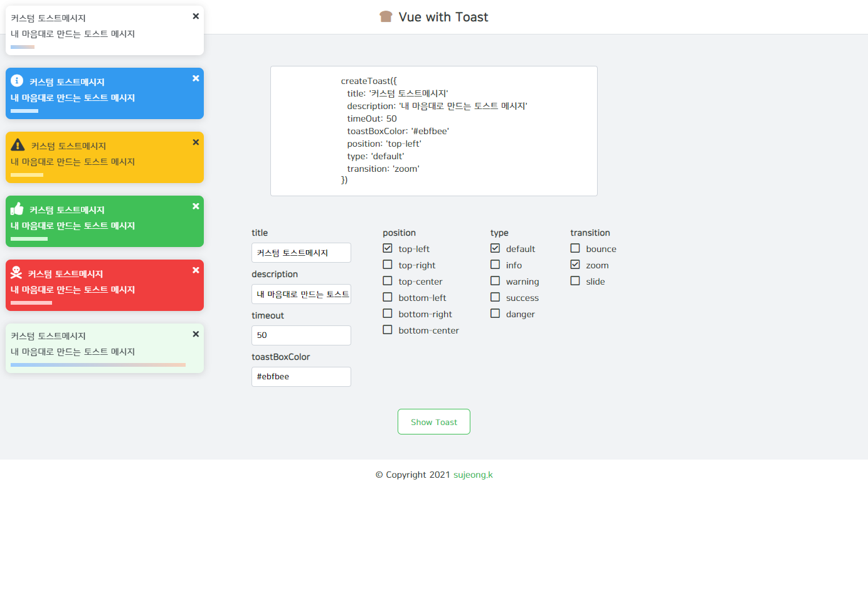Click the warning triangle icon in yellow toast
The width and height of the screenshot is (868, 600).
point(18,145)
